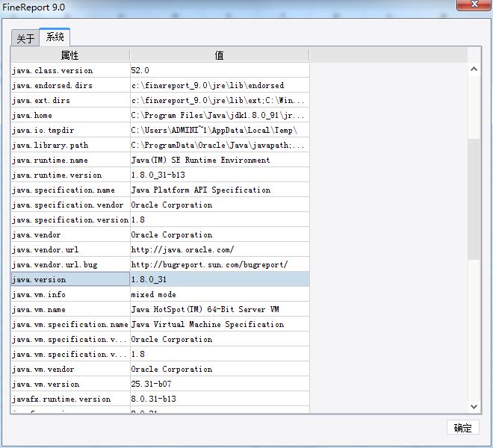Select the java.specification.version property cell
493x448 pixels.
coord(70,220)
